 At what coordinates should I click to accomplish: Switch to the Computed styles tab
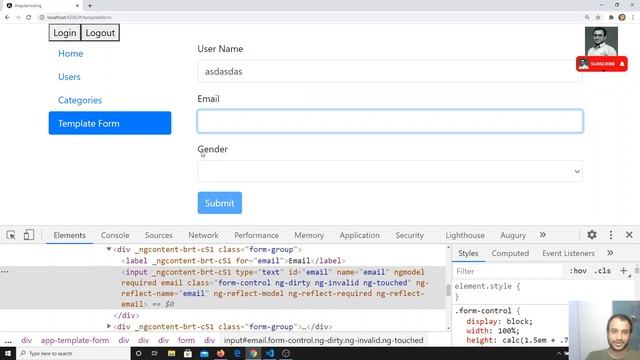(510, 253)
